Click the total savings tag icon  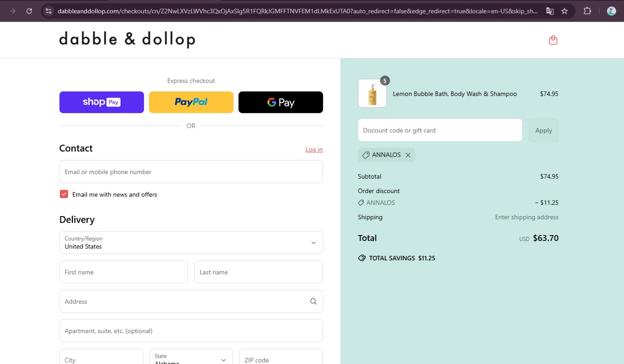(362, 258)
